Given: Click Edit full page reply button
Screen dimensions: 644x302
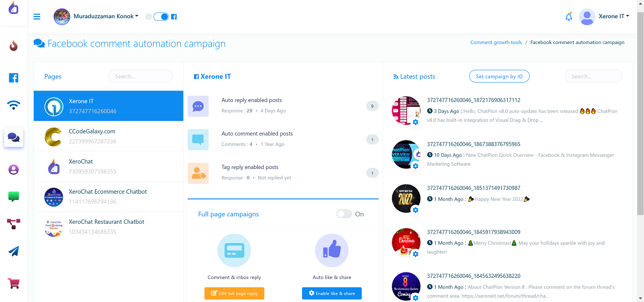Looking at the screenshot, I should point(234,293).
